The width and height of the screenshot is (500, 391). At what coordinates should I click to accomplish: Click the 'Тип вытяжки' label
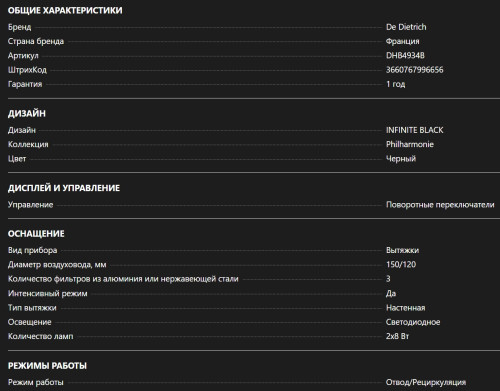tap(32, 308)
